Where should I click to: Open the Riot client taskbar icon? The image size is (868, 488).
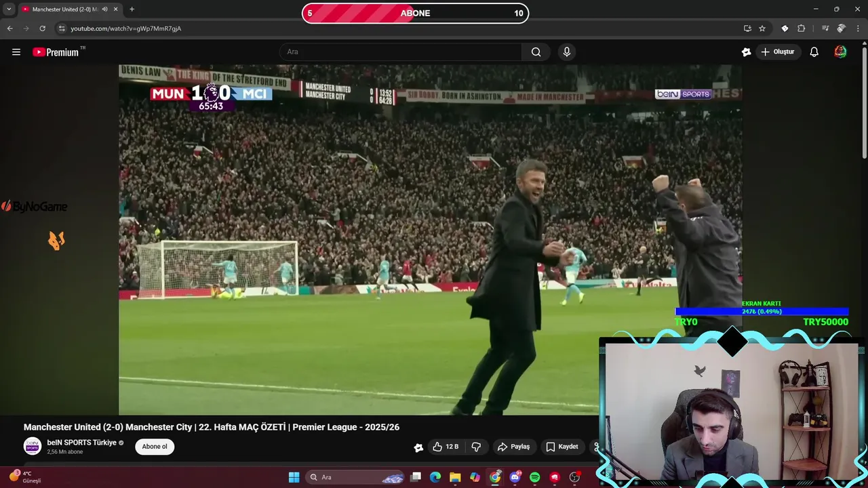pos(555,477)
